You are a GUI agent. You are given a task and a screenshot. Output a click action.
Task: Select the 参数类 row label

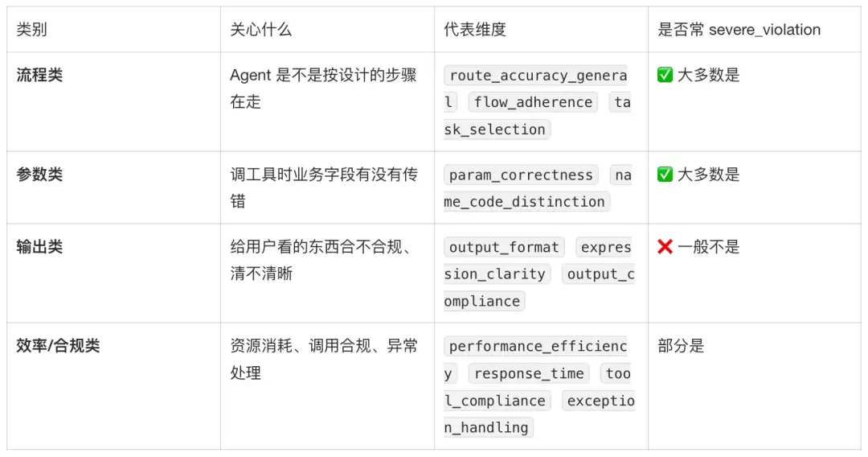(39, 175)
